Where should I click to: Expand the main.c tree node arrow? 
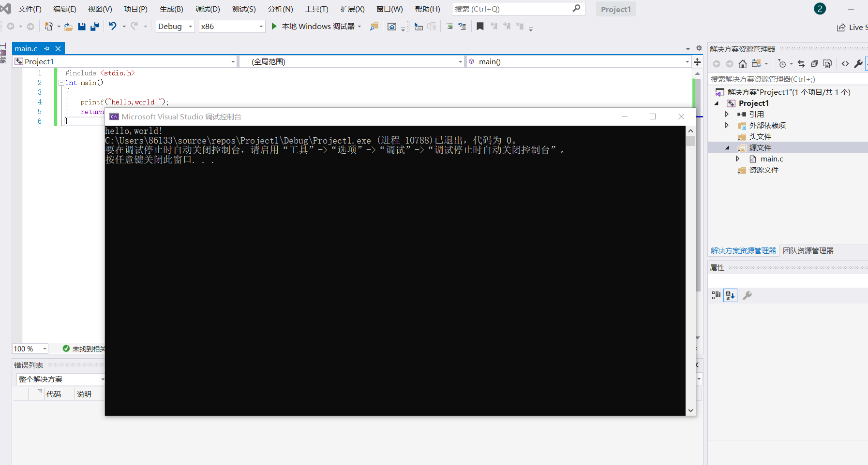click(738, 159)
